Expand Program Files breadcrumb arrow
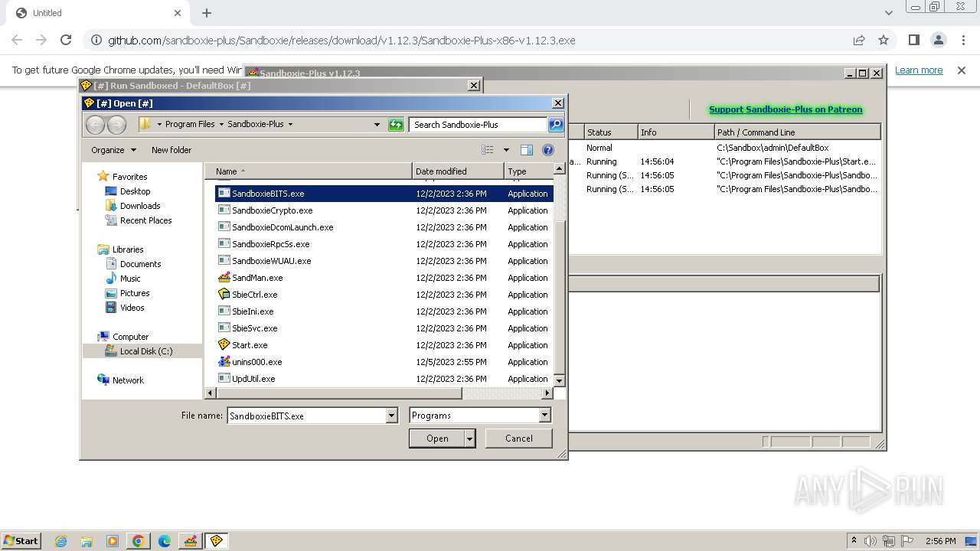This screenshot has width=980, height=551. click(221, 124)
